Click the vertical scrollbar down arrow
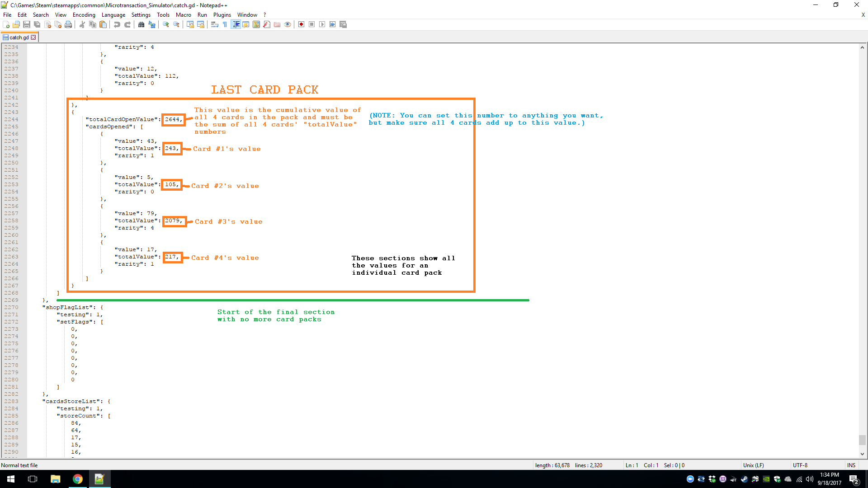The image size is (868, 488). tap(862, 454)
